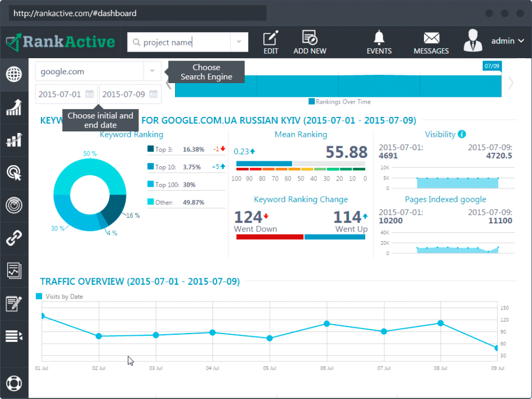Click the RankActive logo
532x399 pixels.
click(x=60, y=42)
